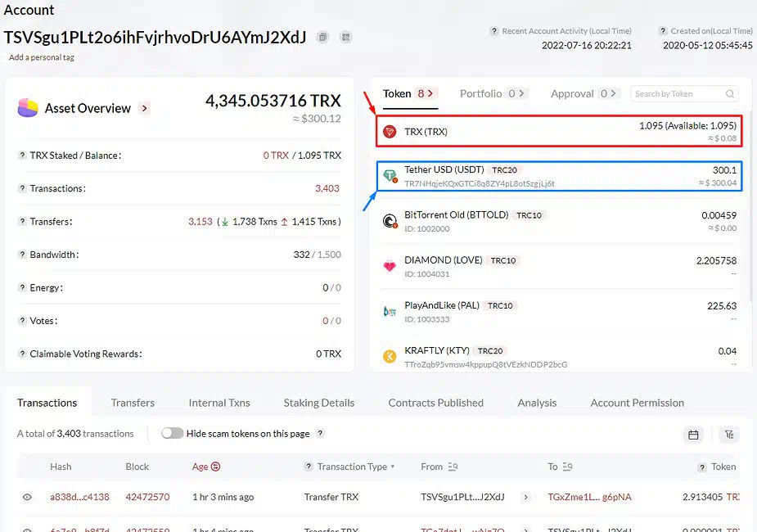Click the USDT contract address TR7NHqjeKQxGTCi8q8ZY4pL8otSzgjLj6t
Image resolution: width=757 pixels, height=532 pixels.
(x=480, y=183)
